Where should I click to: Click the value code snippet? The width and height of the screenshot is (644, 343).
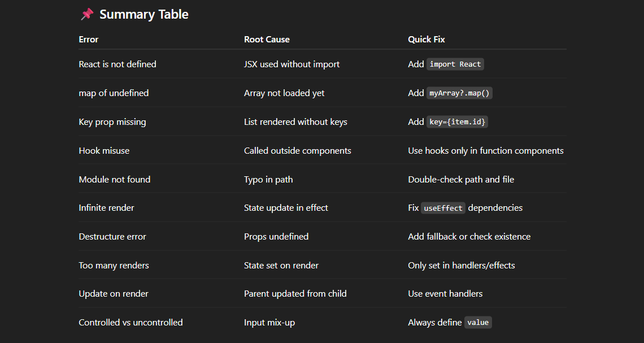(478, 323)
